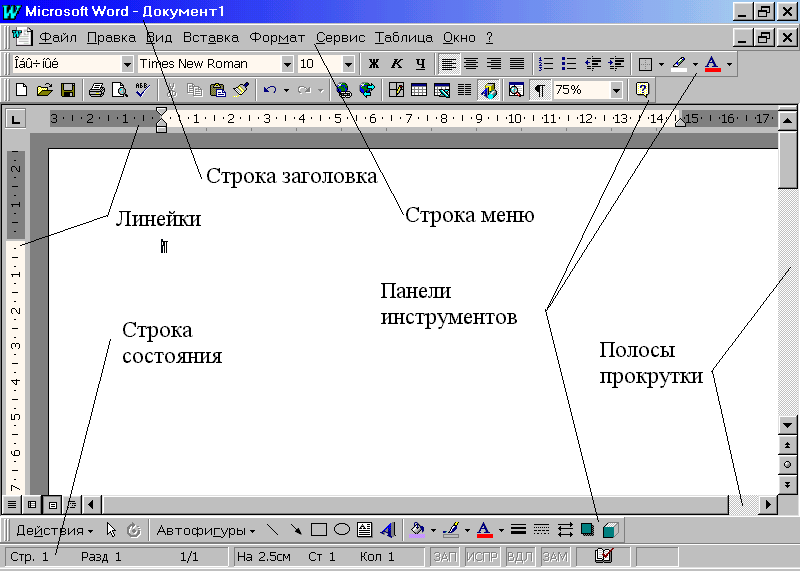Decrease the paragraph indent
The height and width of the screenshot is (571, 800).
pos(593,64)
